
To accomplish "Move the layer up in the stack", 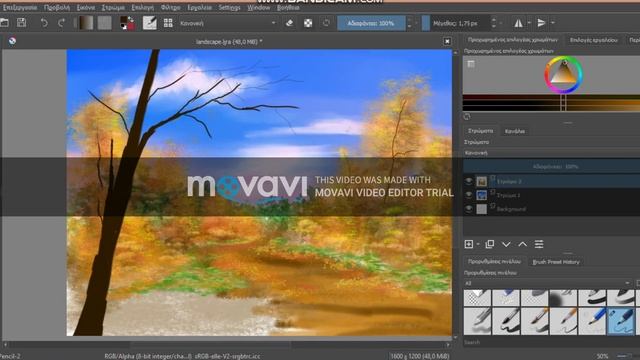I will 522,244.
